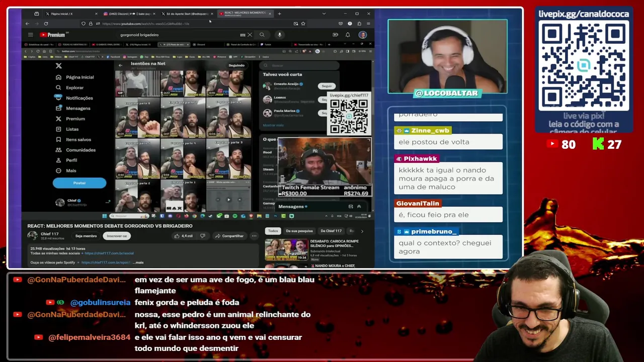Open Comunidades in Twitter sidebar
The height and width of the screenshot is (362, 644).
(75, 150)
